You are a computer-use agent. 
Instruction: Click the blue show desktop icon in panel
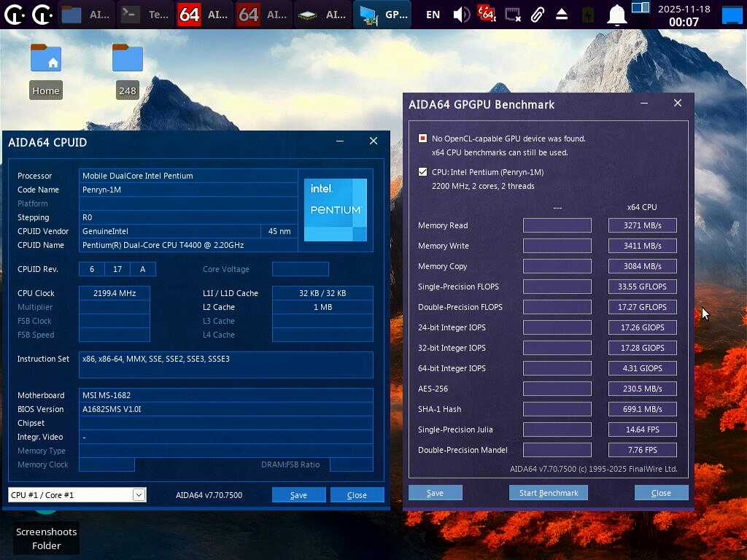point(732,15)
